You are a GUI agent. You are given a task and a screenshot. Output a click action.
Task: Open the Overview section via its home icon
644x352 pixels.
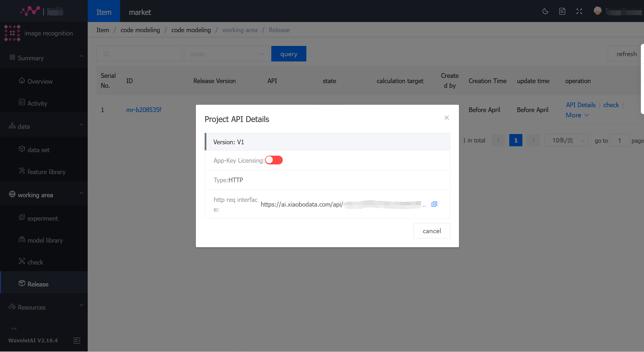click(22, 81)
